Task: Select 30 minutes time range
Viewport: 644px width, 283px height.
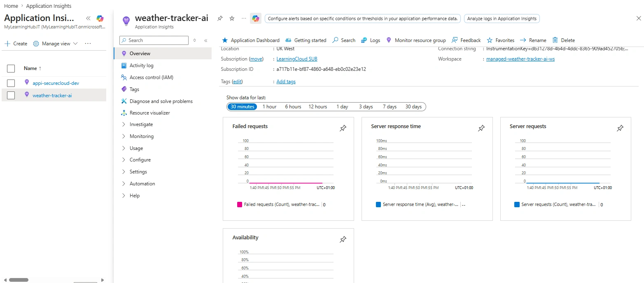Action: (242, 107)
